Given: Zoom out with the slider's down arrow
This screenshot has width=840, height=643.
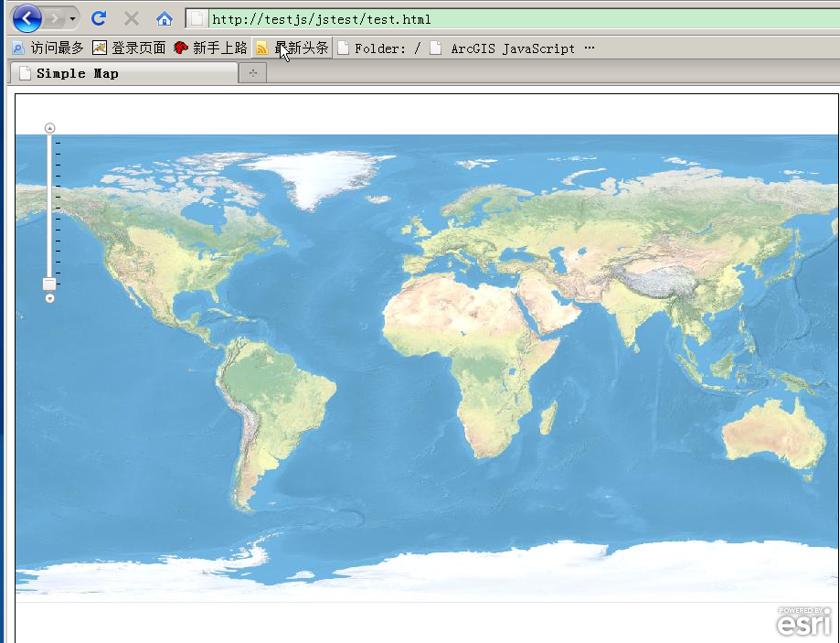Looking at the screenshot, I should [x=50, y=298].
